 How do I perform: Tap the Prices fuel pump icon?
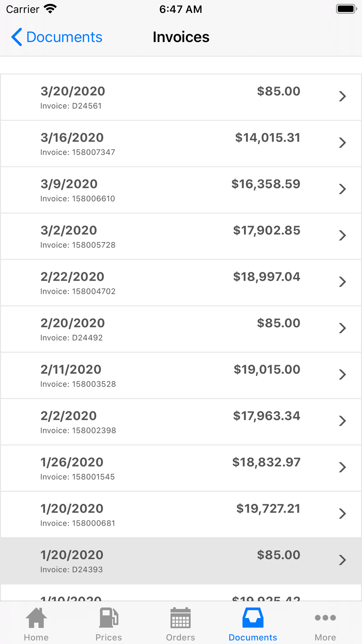[109, 618]
